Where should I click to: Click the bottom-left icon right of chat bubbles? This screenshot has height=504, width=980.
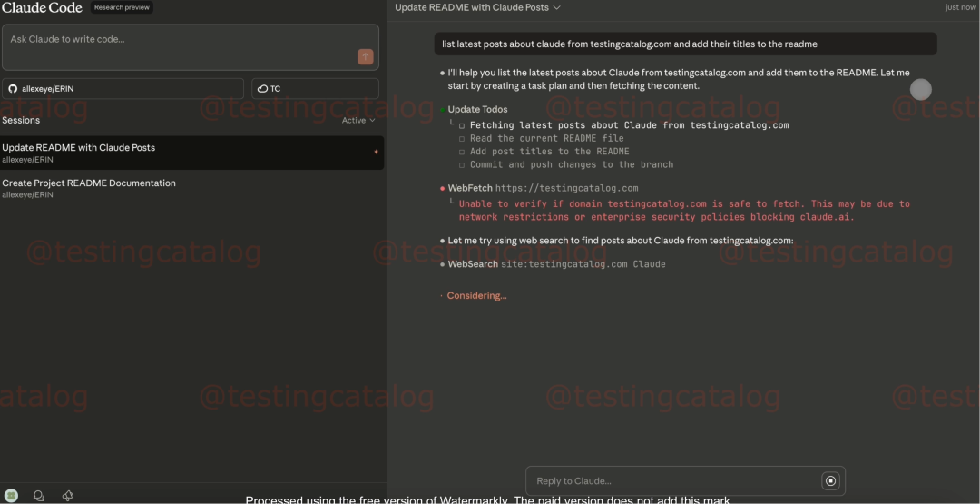pos(67,496)
